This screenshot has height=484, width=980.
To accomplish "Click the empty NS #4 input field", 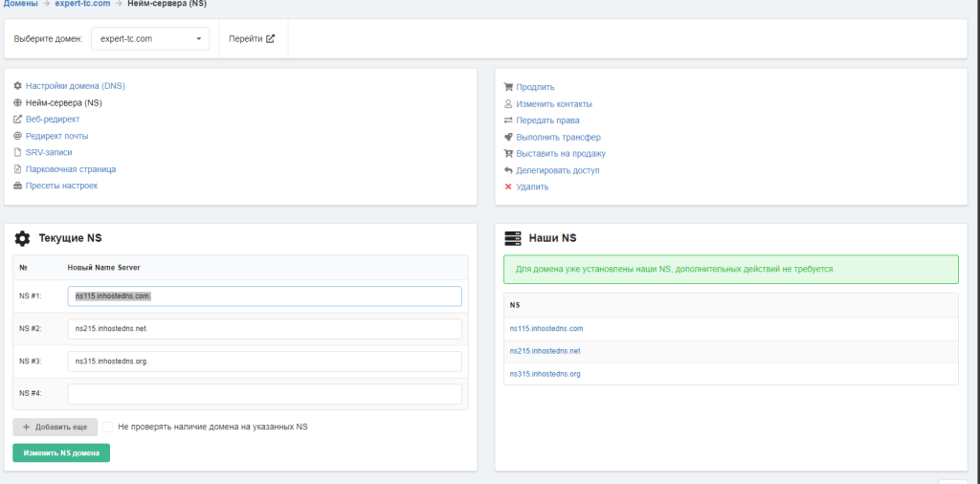I will [264, 393].
